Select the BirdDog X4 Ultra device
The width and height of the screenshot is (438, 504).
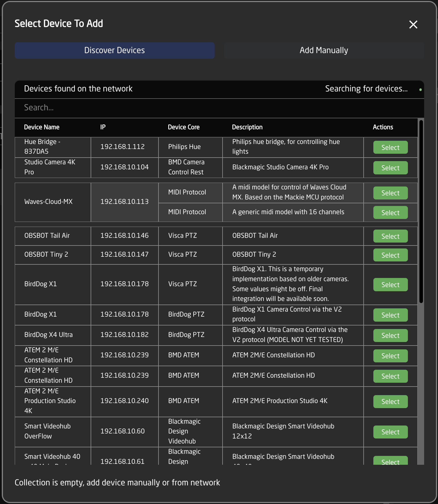(390, 335)
